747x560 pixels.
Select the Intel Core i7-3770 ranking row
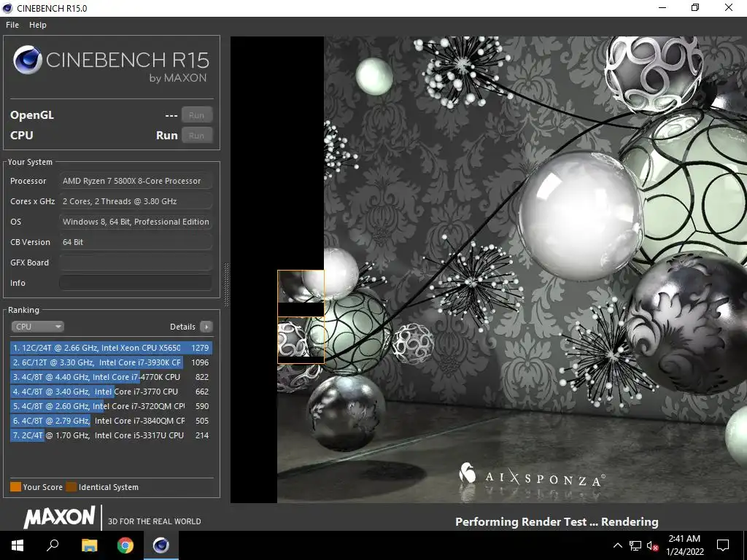click(111, 392)
